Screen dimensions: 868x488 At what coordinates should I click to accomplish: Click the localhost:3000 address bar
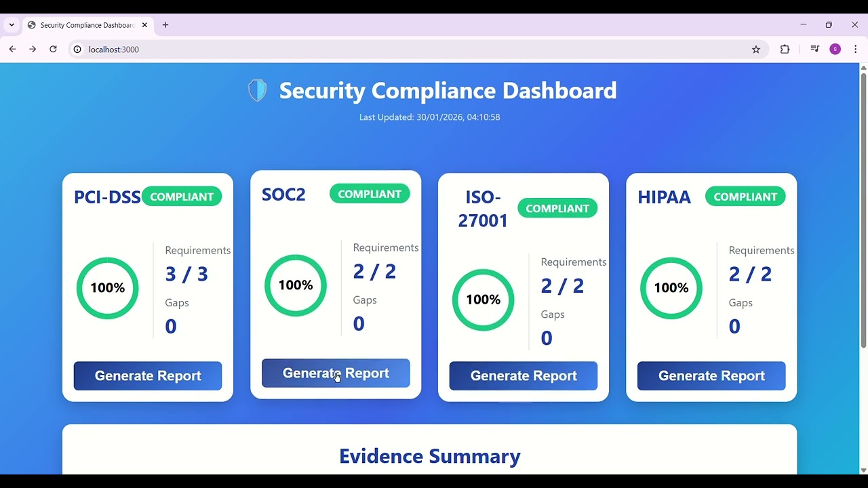point(417,49)
